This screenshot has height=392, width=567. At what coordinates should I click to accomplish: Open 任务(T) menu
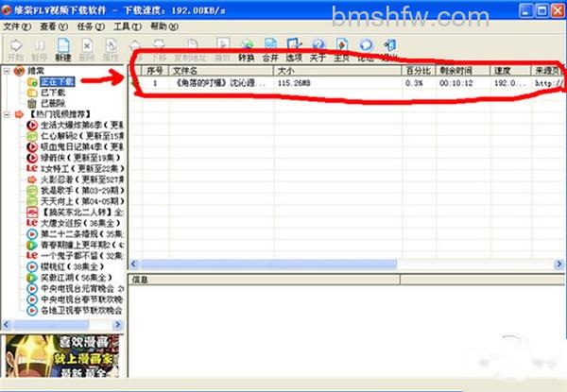click(91, 26)
